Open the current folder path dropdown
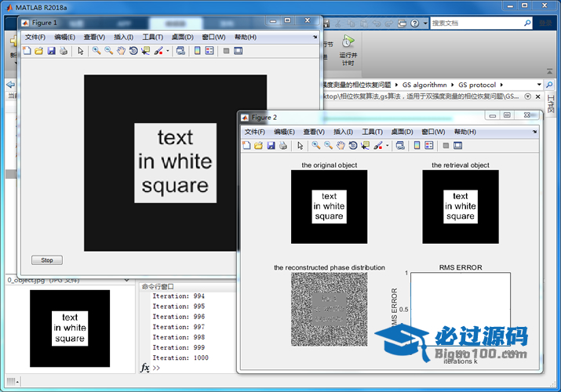 pyautogui.click(x=538, y=85)
